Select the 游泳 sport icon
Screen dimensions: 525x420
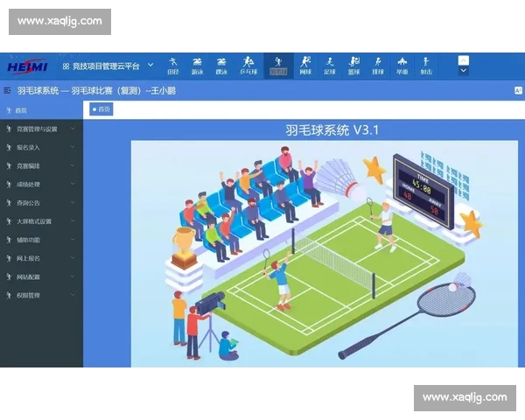pyautogui.click(x=198, y=65)
